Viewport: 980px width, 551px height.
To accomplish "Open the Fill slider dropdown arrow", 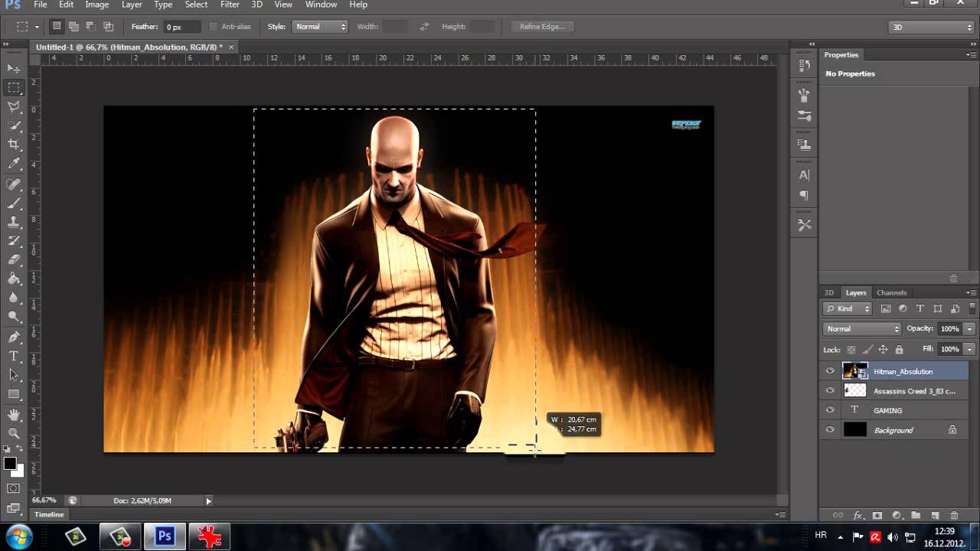I will tap(969, 349).
